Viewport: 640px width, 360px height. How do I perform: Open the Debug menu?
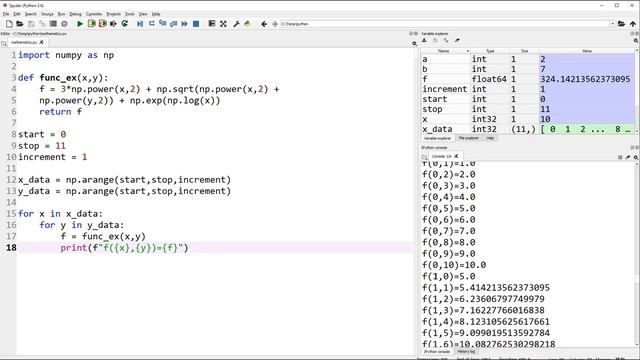point(76,14)
